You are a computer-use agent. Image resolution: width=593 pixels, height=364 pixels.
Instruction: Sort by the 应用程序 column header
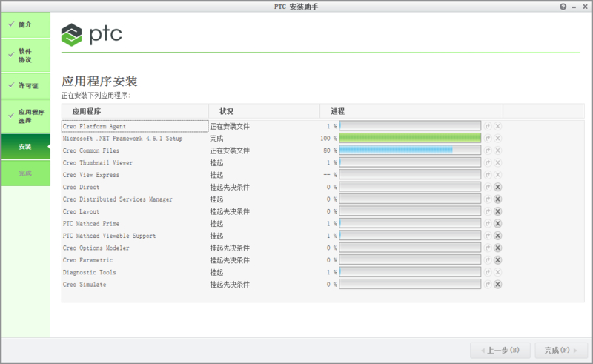coord(87,110)
